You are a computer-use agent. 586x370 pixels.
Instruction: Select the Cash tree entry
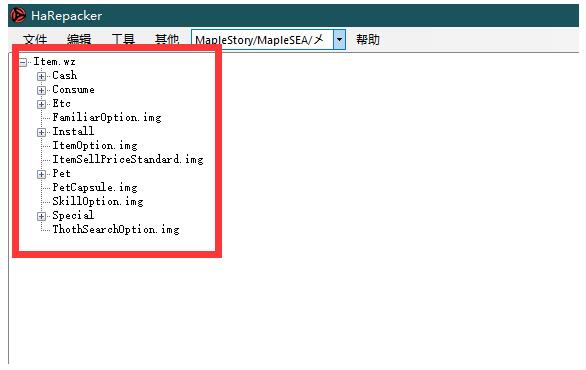[65, 75]
